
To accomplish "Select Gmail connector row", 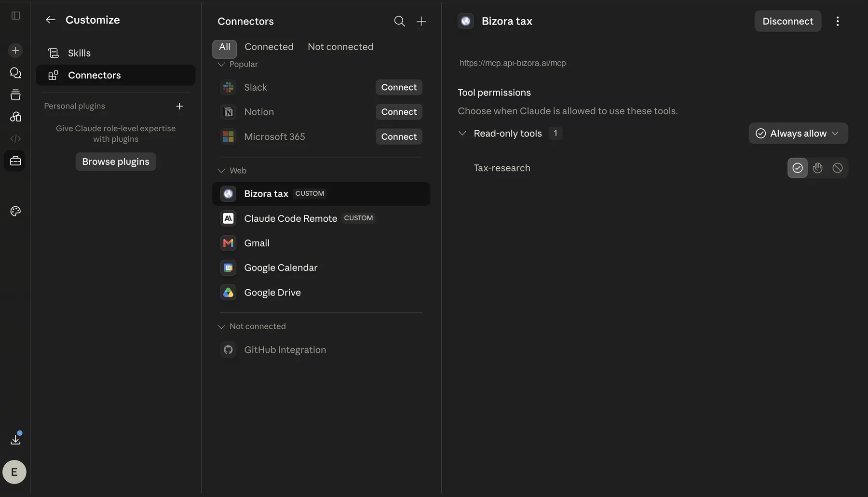I will (321, 243).
